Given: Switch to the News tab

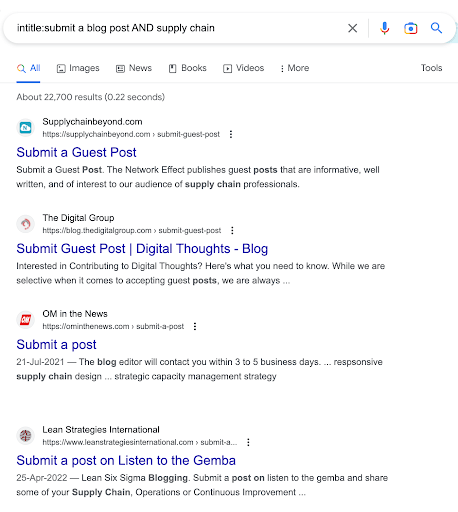Looking at the screenshot, I should coord(134,68).
